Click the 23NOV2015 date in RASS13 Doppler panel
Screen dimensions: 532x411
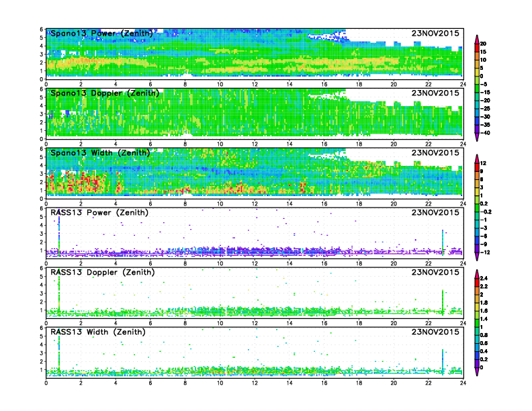[435, 272]
